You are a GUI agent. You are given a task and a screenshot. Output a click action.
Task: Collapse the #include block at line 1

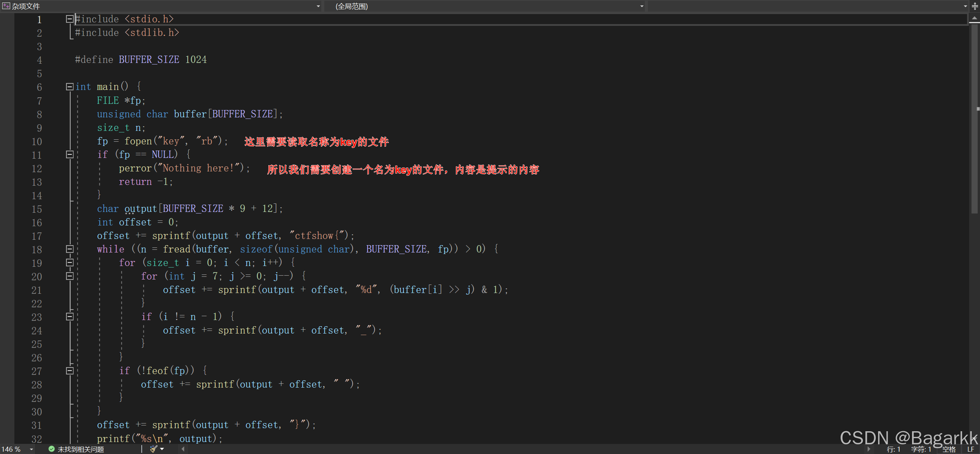[x=70, y=19]
